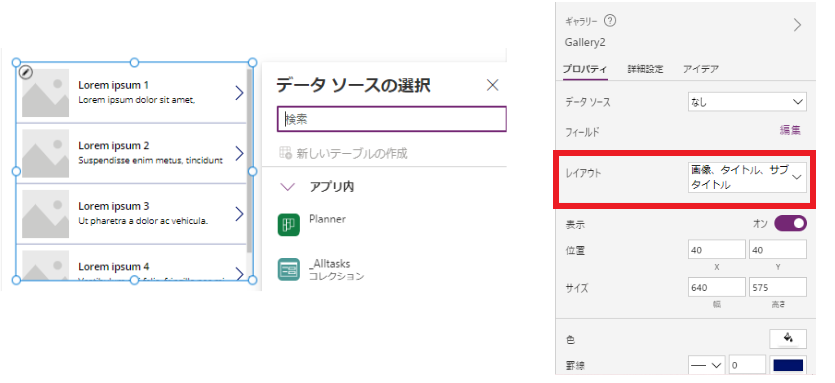Click the 罫線 thickness input field
The width and height of the screenshot is (835, 383).
coord(748,365)
